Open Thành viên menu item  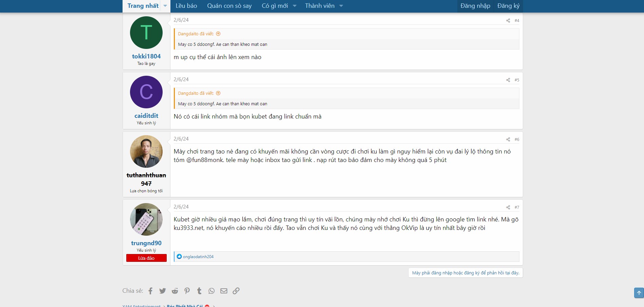point(319,6)
